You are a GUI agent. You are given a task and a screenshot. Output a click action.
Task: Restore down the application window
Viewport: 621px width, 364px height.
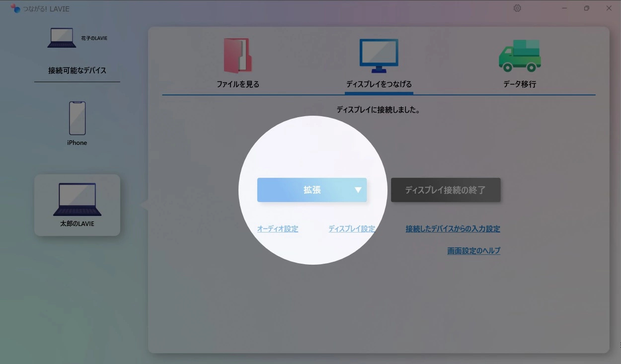[x=587, y=8]
